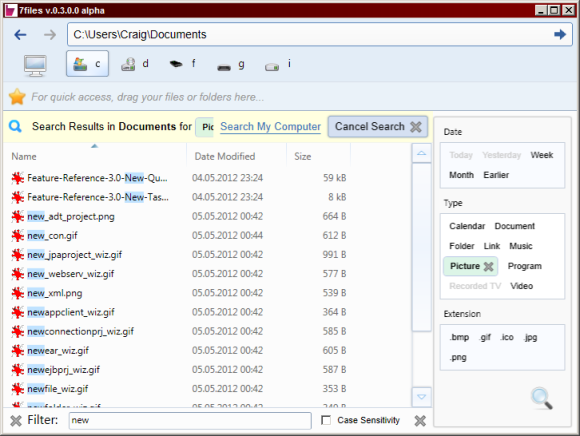Viewport: 580px width, 436px height.
Task: Open My Computer monitor icon
Action: tap(35, 65)
